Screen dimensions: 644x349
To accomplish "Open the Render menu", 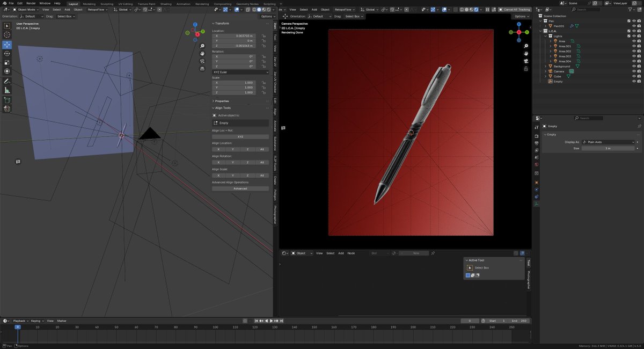I will tap(31, 3).
